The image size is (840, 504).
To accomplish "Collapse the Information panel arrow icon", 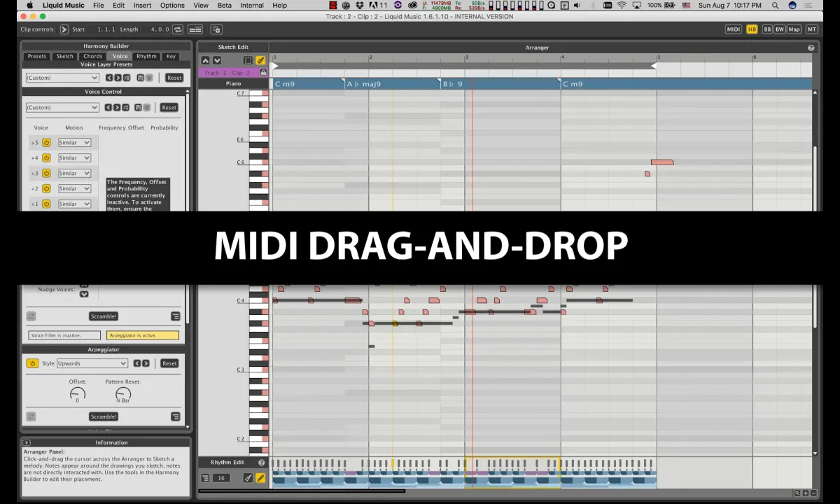I will pyautogui.click(x=27, y=442).
